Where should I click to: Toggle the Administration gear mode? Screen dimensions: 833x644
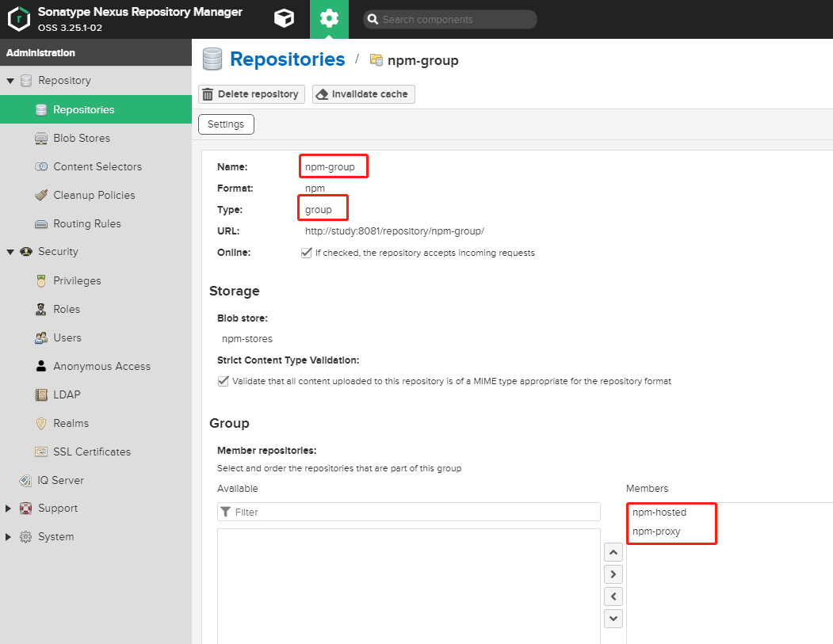click(x=330, y=19)
